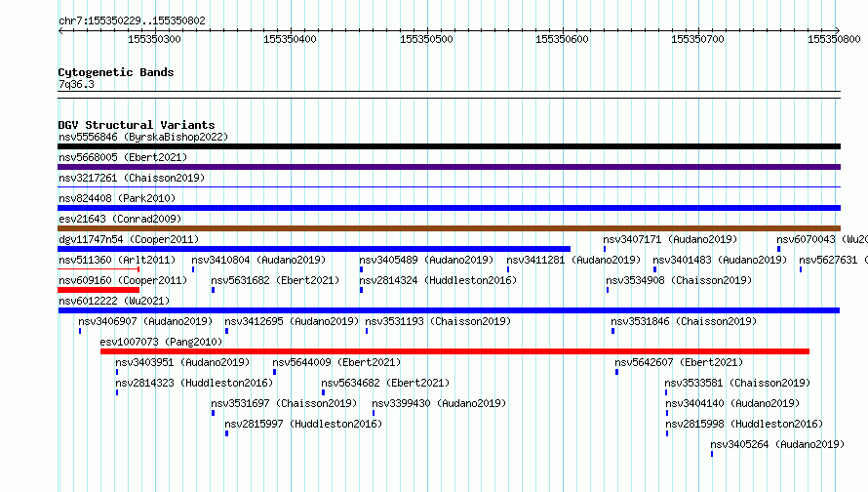Click ruler position 155350300
Screen dimensions: 868x492
pyautogui.click(x=154, y=39)
